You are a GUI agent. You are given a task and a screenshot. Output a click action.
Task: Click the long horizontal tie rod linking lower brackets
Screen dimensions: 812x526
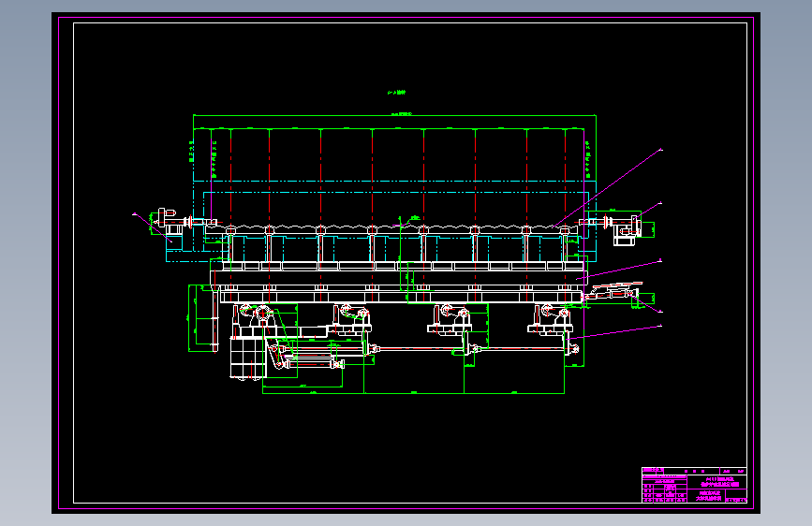coord(469,348)
